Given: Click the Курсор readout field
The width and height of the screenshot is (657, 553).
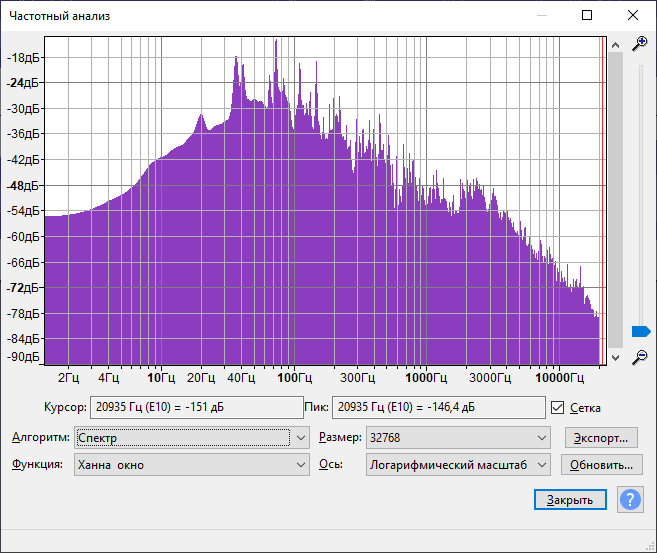Looking at the screenshot, I should point(196,408).
